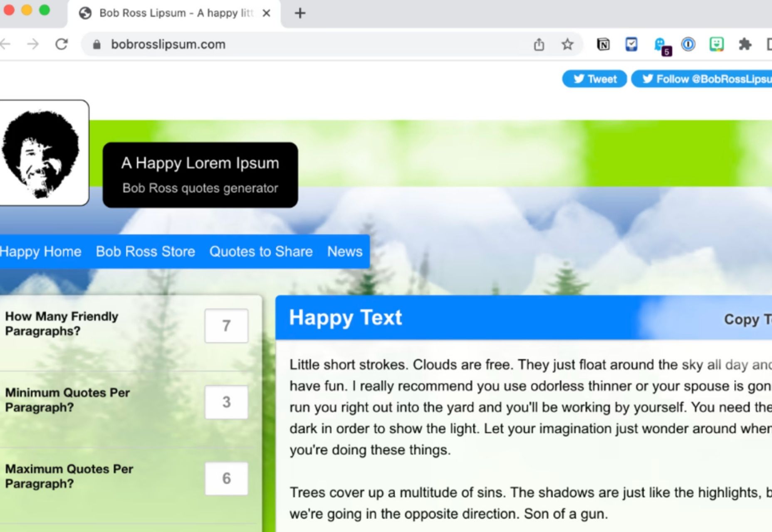This screenshot has width=772, height=532.
Task: Open the ghost extension with badge 5
Action: (x=662, y=46)
